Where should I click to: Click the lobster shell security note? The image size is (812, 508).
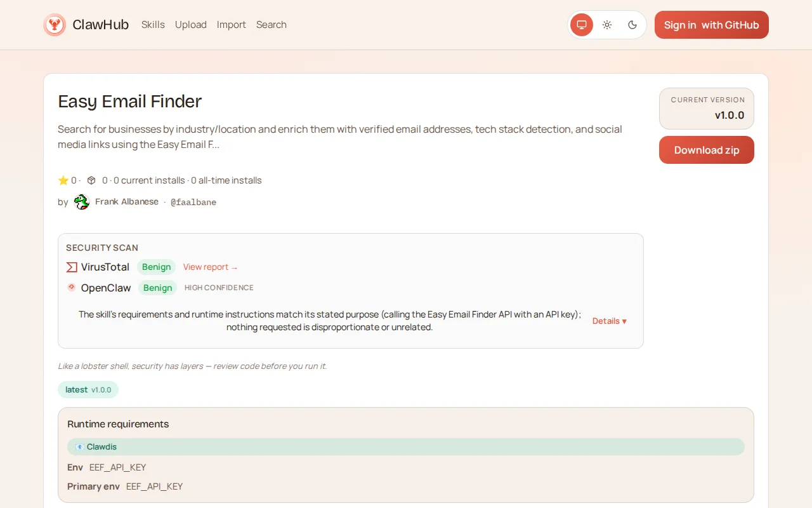pyautogui.click(x=192, y=366)
